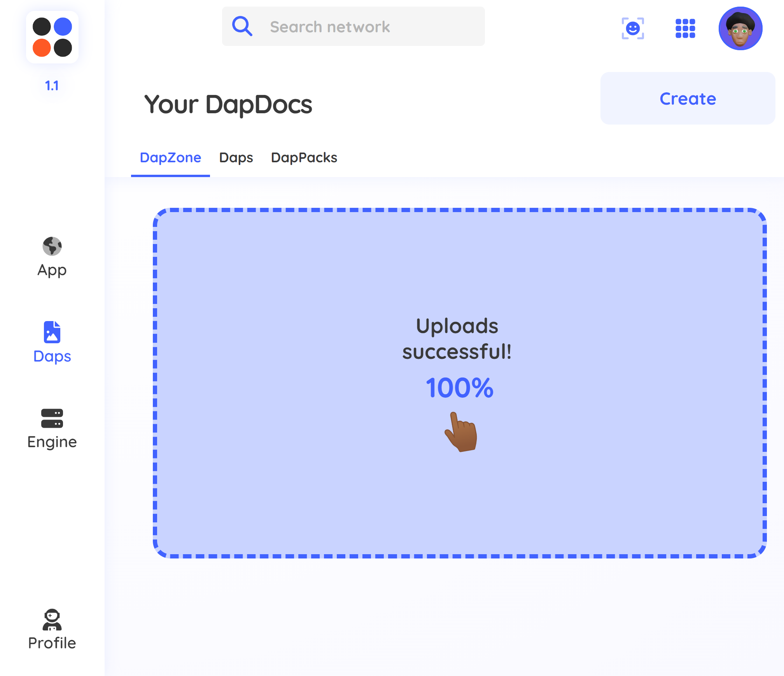
Task: Open the Engine server icon
Action: coord(52,418)
